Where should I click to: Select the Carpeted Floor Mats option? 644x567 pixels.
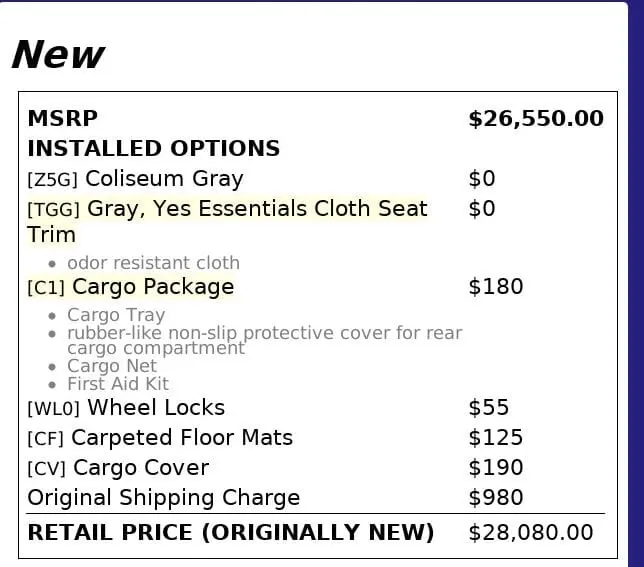[x=182, y=438]
